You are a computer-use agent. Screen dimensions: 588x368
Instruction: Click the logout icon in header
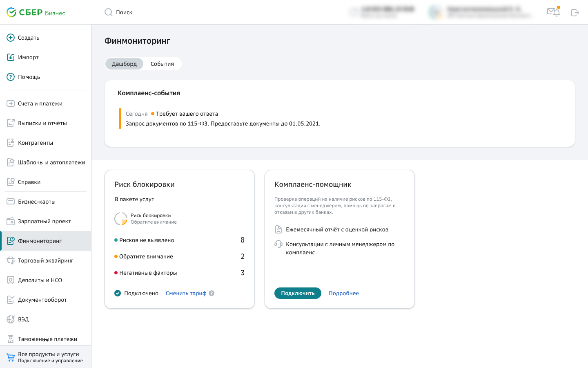point(575,13)
